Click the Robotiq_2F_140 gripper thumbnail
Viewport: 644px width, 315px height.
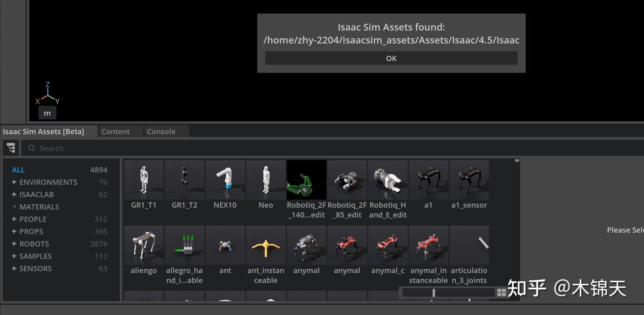(306, 180)
